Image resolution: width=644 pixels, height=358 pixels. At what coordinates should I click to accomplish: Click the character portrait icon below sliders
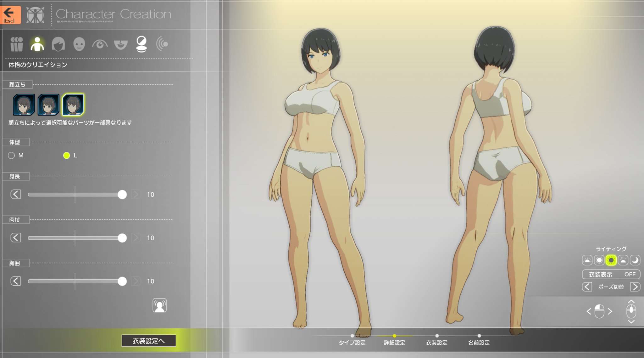(159, 305)
